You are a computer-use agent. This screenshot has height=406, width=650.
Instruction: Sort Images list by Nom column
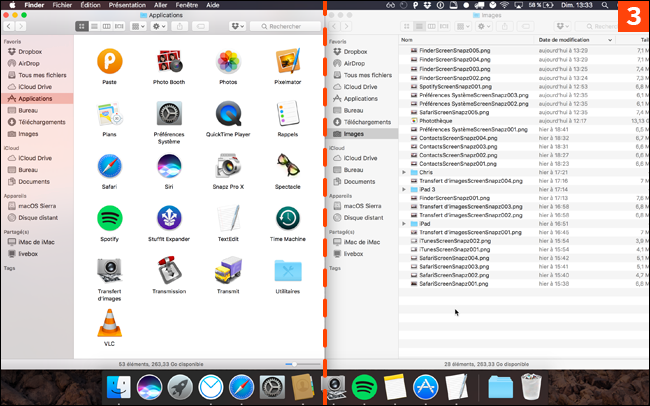pos(467,40)
